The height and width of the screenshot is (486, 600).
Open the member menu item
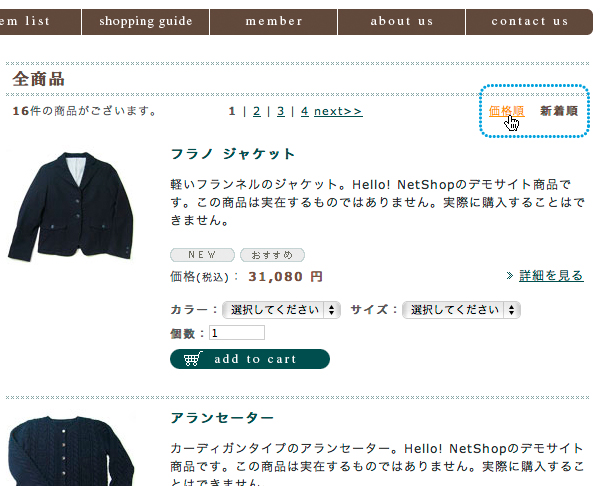[274, 22]
